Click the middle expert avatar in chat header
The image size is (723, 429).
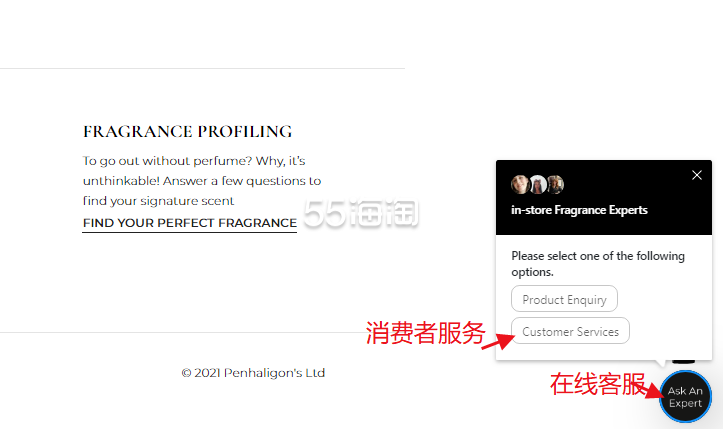click(538, 185)
